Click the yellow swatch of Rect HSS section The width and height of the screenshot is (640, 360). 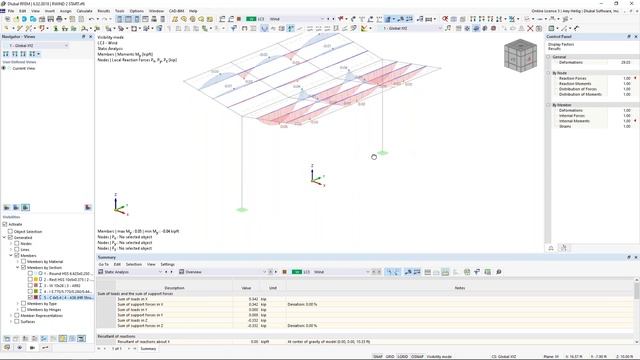click(36, 280)
